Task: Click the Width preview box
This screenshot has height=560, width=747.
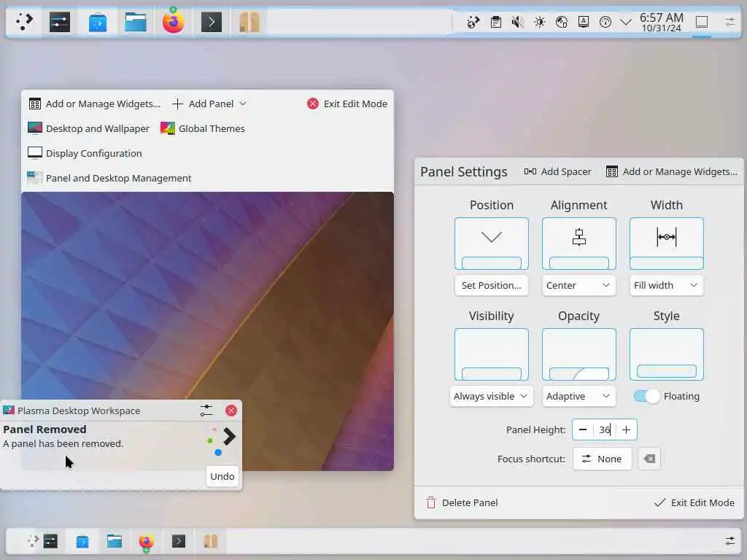Action: pyautogui.click(x=667, y=244)
